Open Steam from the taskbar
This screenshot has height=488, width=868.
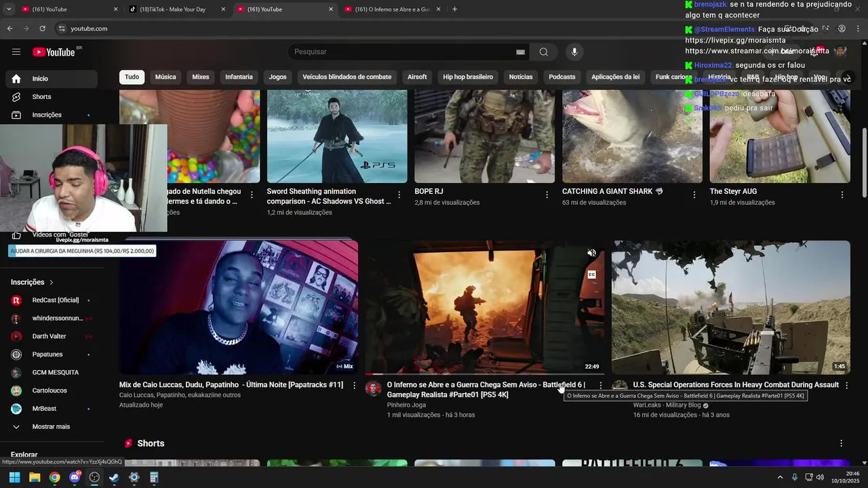[x=114, y=477]
